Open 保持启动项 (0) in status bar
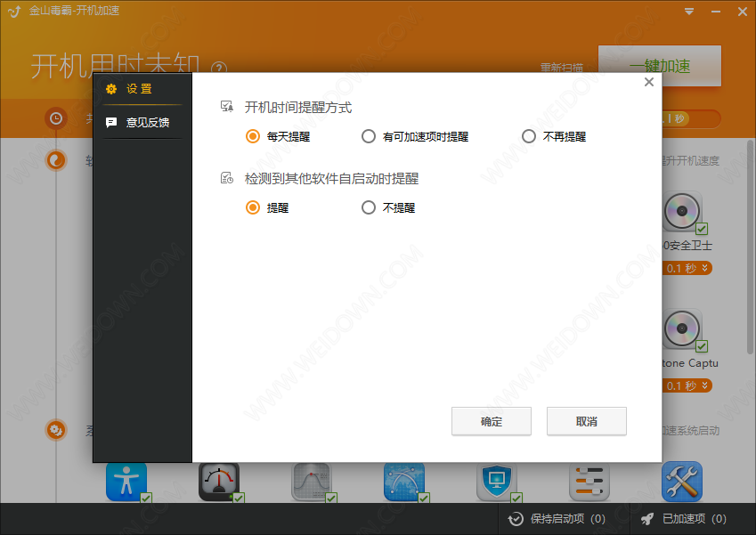756x535 pixels. (557, 519)
